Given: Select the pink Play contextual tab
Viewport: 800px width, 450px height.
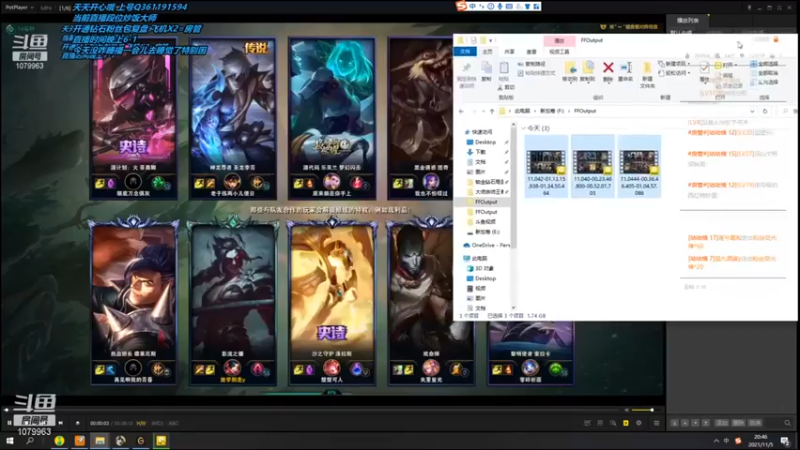Looking at the screenshot, I should coord(559,40).
